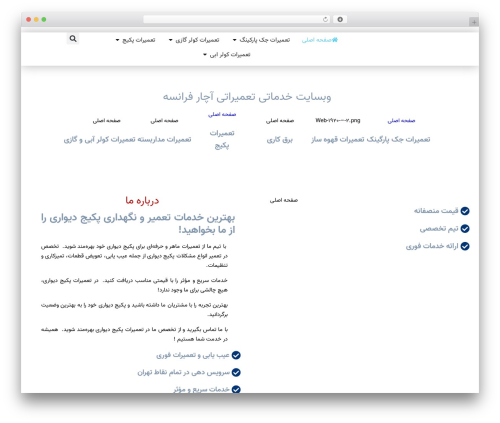Click the وبسایت خدماتی تعمیراتی آچار فرانسه title

(247, 97)
